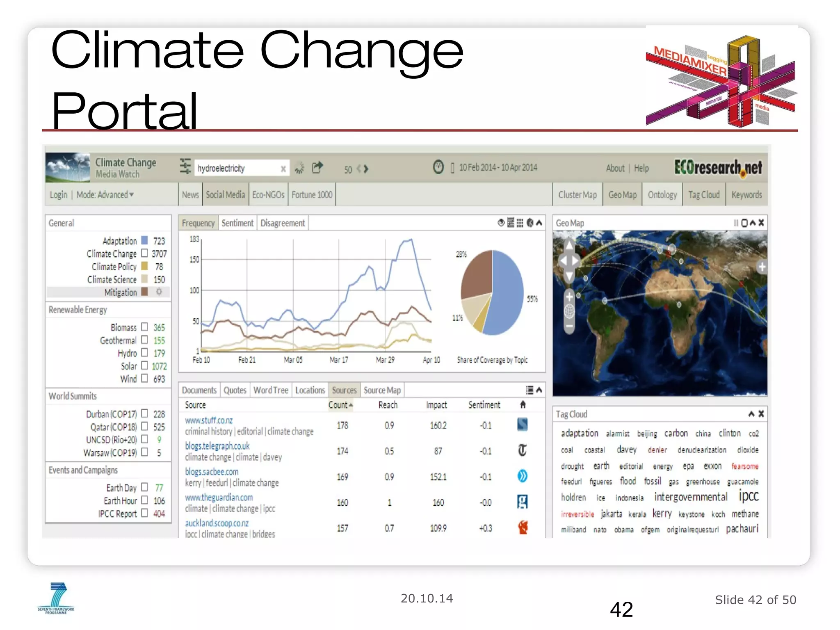Viewport: 840px width, 630px height.
Task: Click grid view icon in chart panel
Action: click(x=520, y=223)
